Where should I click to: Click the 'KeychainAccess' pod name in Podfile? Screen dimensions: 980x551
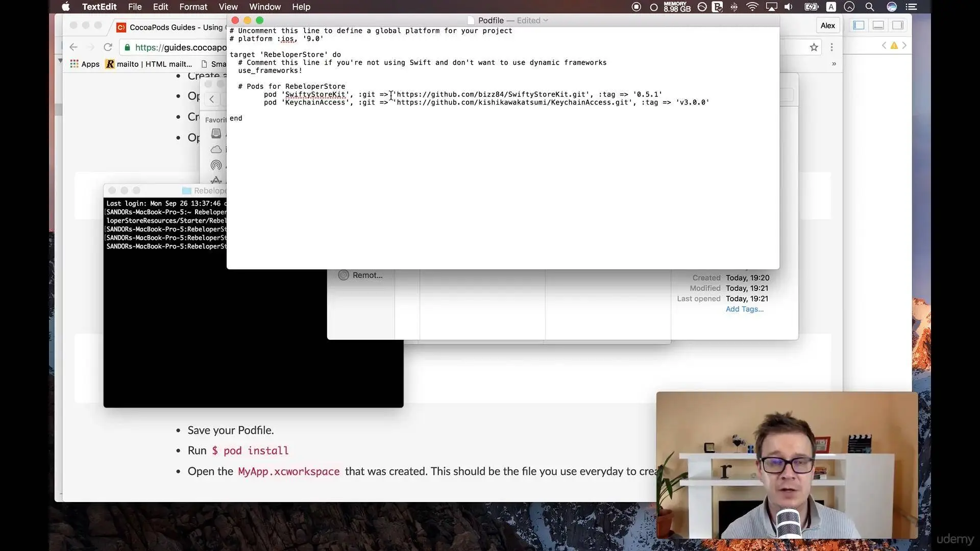[315, 103]
